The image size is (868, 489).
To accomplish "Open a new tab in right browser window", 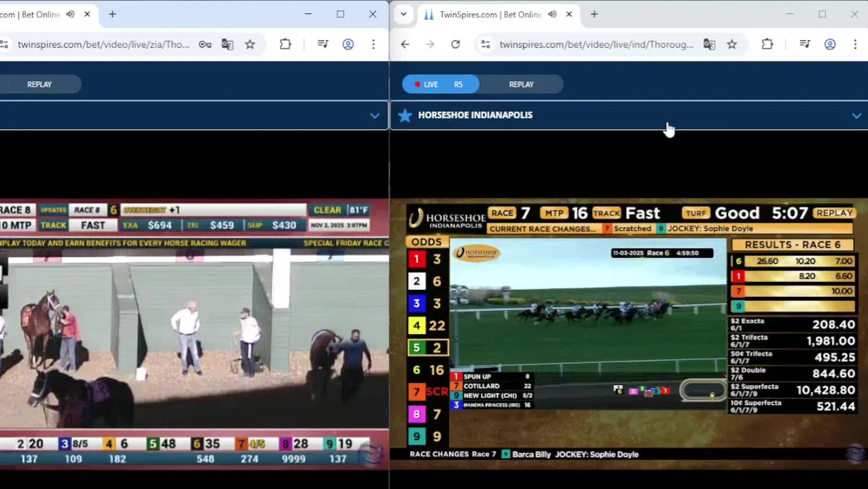I will 594,14.
